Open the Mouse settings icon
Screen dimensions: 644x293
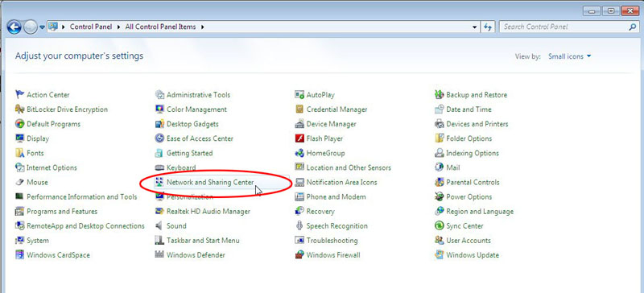[19, 182]
